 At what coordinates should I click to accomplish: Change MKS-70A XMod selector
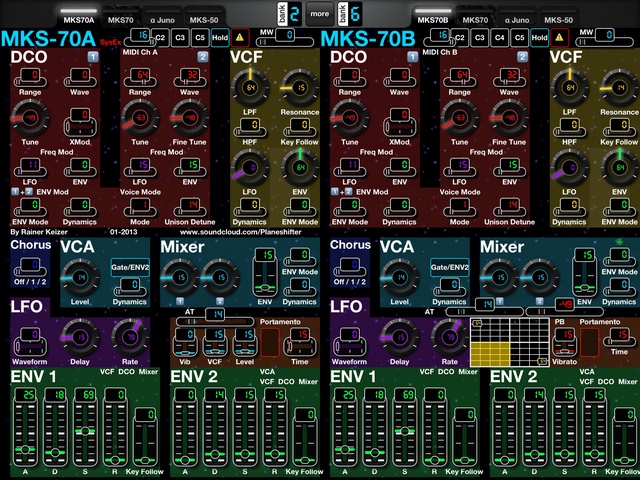[80, 122]
